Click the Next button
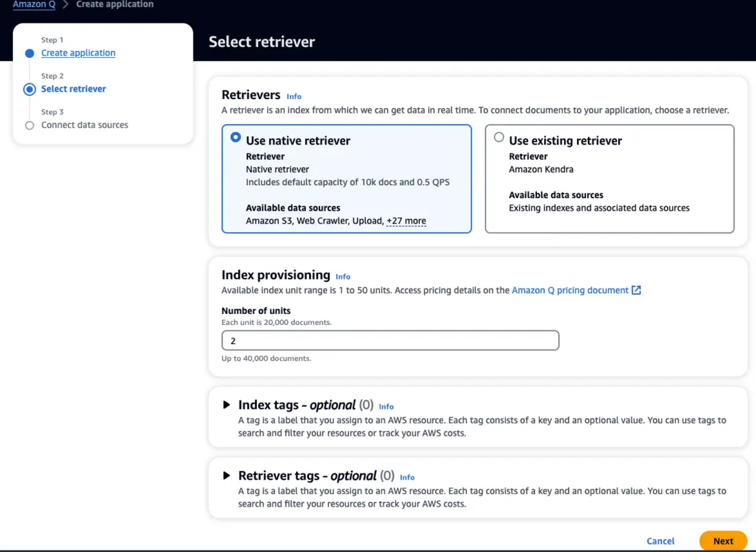The height and width of the screenshot is (552, 756). pyautogui.click(x=723, y=541)
